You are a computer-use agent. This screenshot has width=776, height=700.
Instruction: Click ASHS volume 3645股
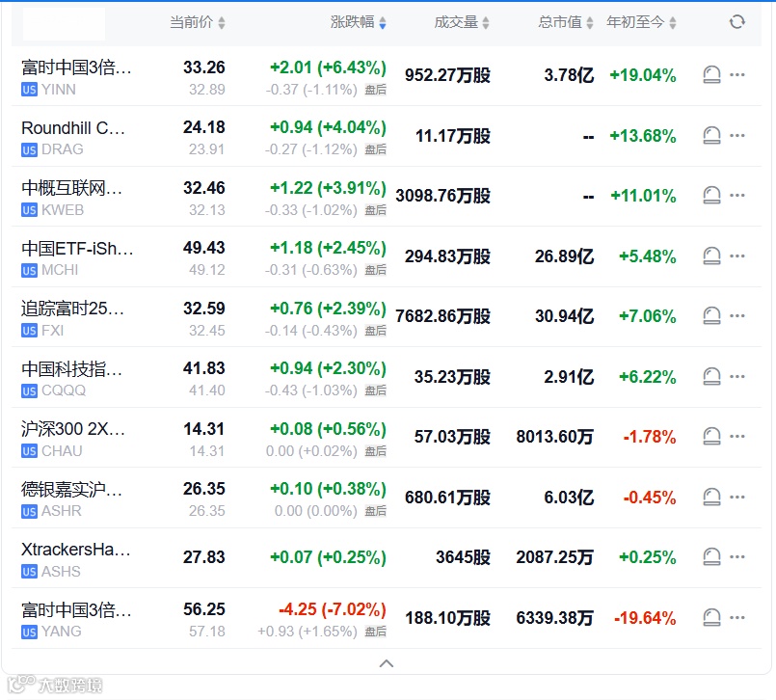point(463,557)
